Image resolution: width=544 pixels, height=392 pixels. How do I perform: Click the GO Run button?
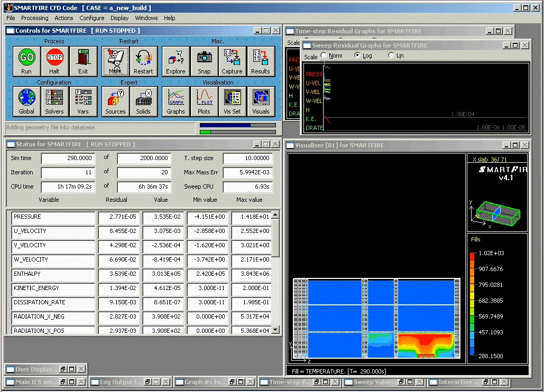(x=26, y=61)
